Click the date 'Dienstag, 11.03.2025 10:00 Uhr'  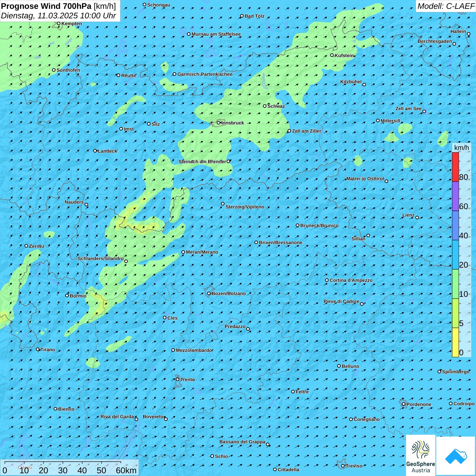58,16
